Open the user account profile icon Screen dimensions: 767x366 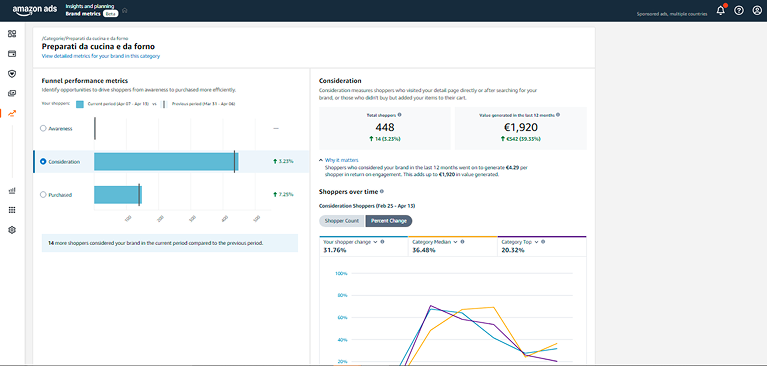pos(757,11)
